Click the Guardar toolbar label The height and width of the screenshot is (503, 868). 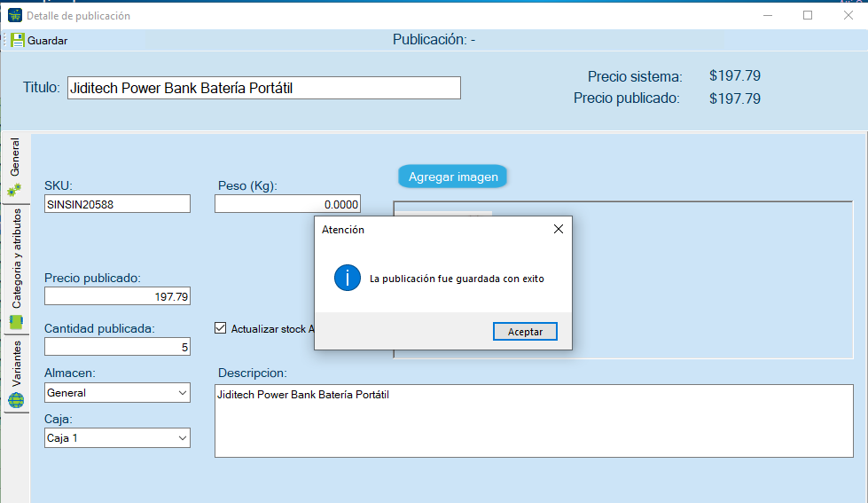[48, 41]
